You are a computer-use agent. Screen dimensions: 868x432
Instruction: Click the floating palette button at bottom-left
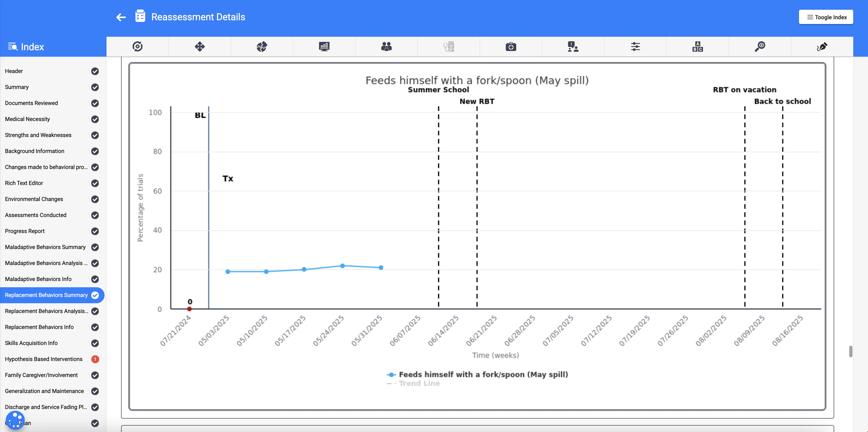coord(15,420)
